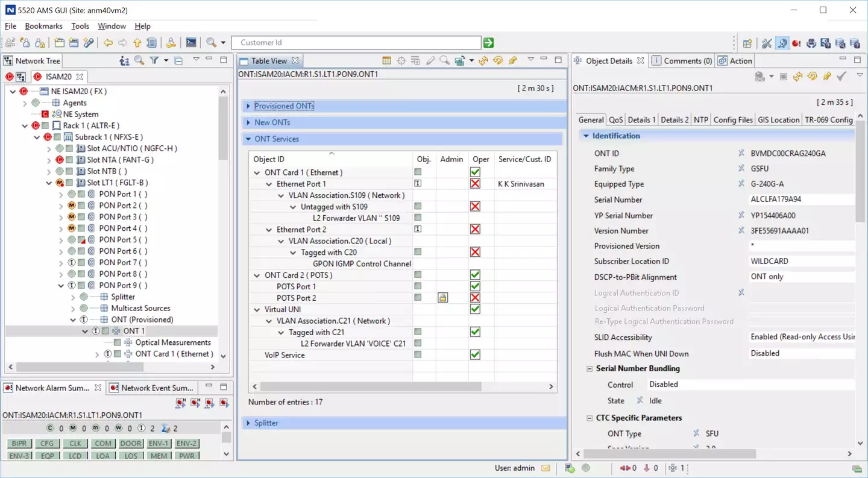The height and width of the screenshot is (478, 868).
Task: Click the user key icon in toolbar
Action: (171, 43)
